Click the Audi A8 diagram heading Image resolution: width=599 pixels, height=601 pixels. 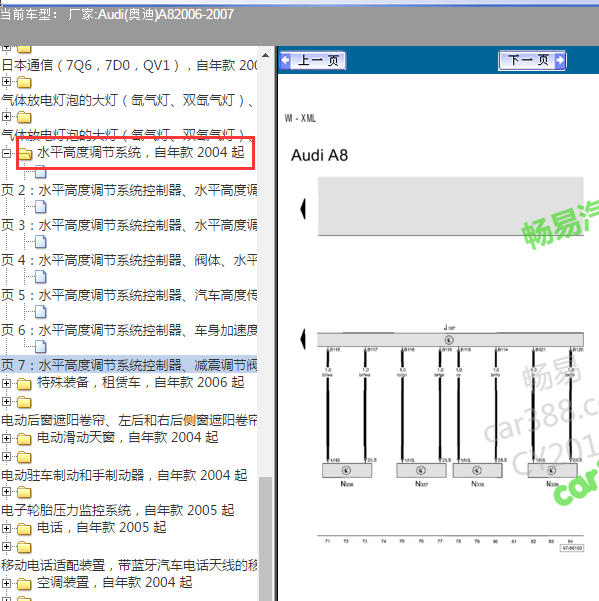tap(319, 155)
